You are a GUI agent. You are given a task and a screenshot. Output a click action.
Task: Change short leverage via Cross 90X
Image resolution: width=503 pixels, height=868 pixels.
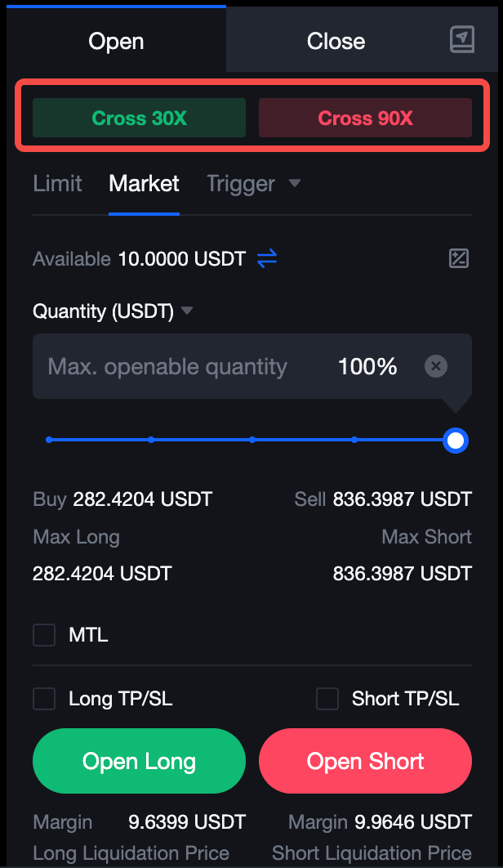pyautogui.click(x=365, y=118)
